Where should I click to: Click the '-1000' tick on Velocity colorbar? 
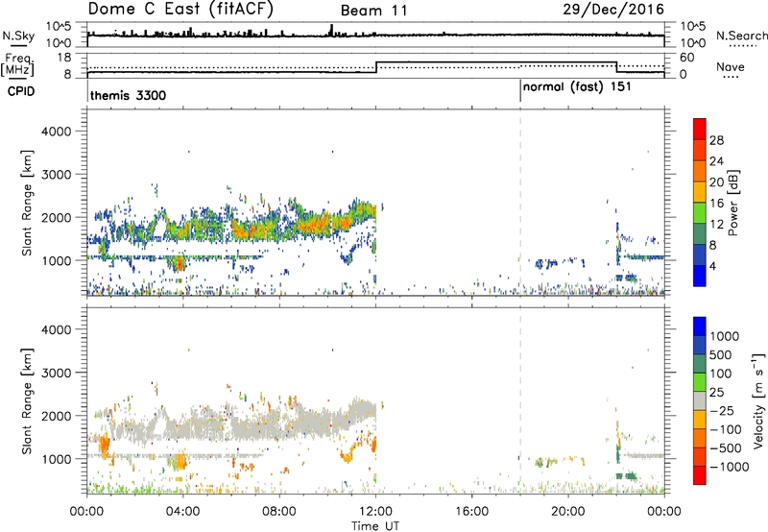[x=730, y=467]
